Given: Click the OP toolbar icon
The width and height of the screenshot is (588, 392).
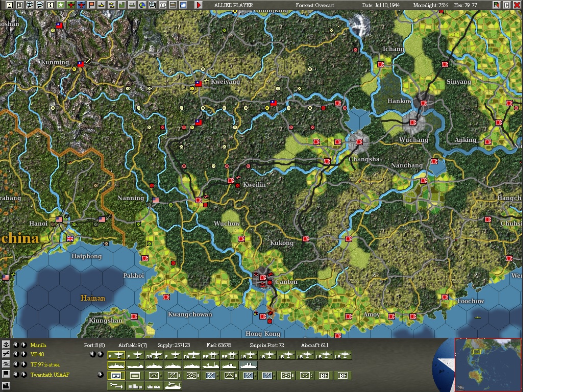Looking at the screenshot, I should (x=163, y=5).
